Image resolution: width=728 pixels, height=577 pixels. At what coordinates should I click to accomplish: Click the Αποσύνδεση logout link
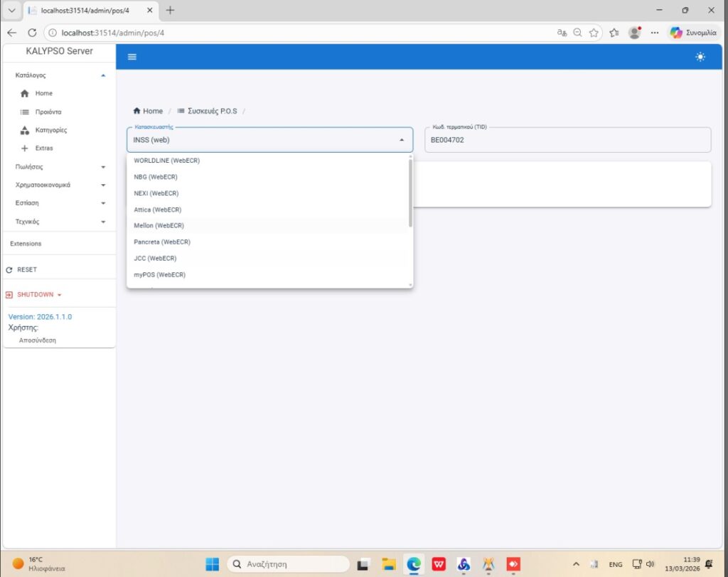click(37, 340)
